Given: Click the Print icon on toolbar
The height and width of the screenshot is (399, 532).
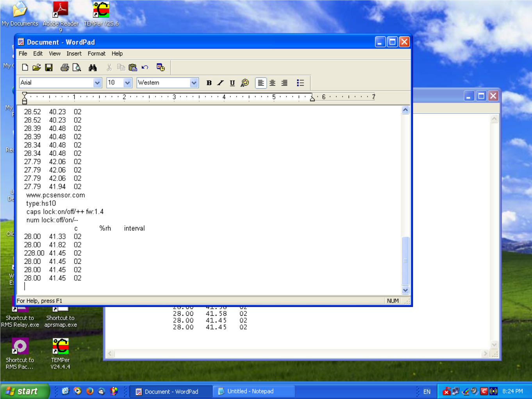Looking at the screenshot, I should [x=64, y=67].
